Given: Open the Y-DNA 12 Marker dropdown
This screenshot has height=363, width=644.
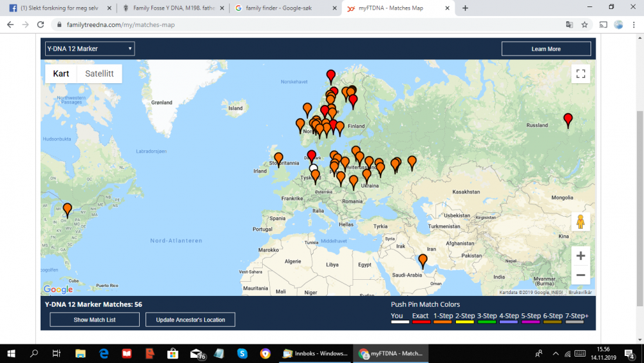Looking at the screenshot, I should 90,48.
